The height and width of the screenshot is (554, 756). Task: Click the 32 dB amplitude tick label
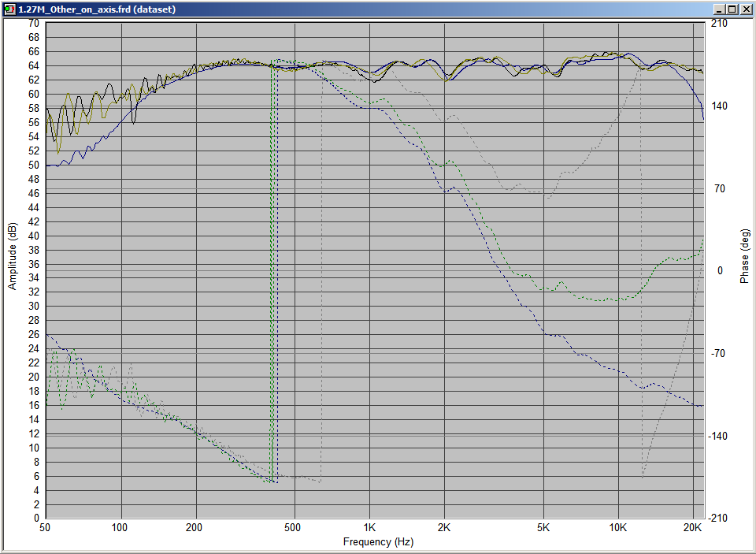click(x=34, y=292)
